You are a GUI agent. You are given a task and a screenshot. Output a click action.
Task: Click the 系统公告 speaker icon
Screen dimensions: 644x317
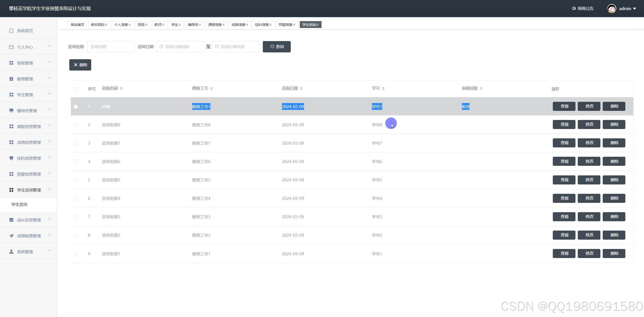[574, 9]
